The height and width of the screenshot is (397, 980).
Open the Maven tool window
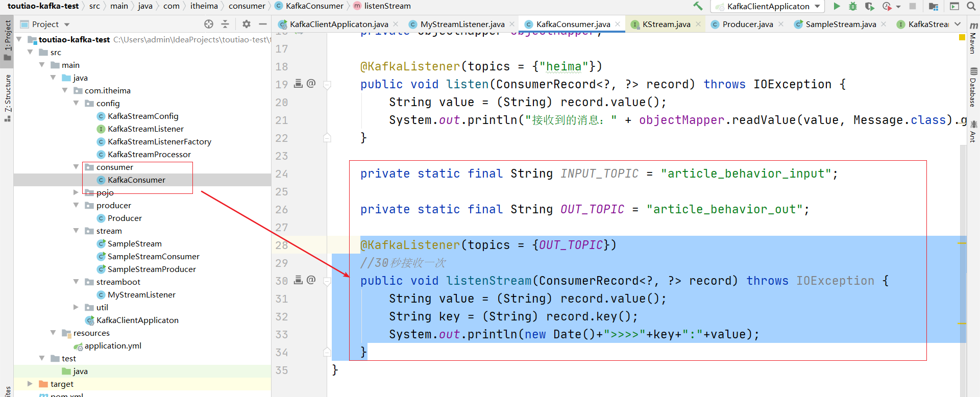[973, 38]
